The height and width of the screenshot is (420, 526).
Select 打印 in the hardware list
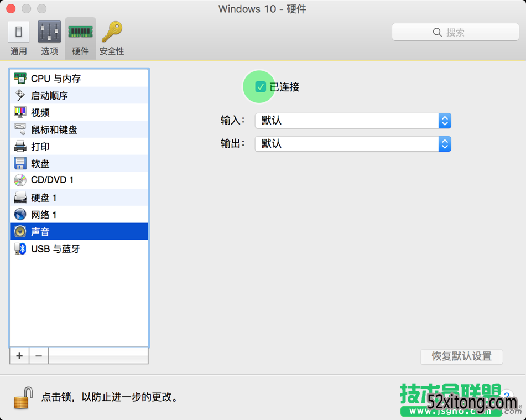click(x=79, y=147)
